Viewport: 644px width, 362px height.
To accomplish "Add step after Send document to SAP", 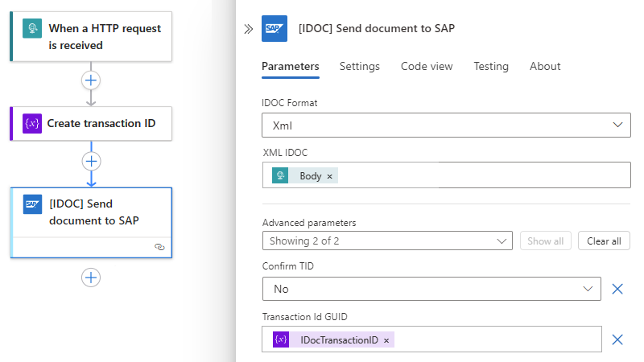I will 91,277.
